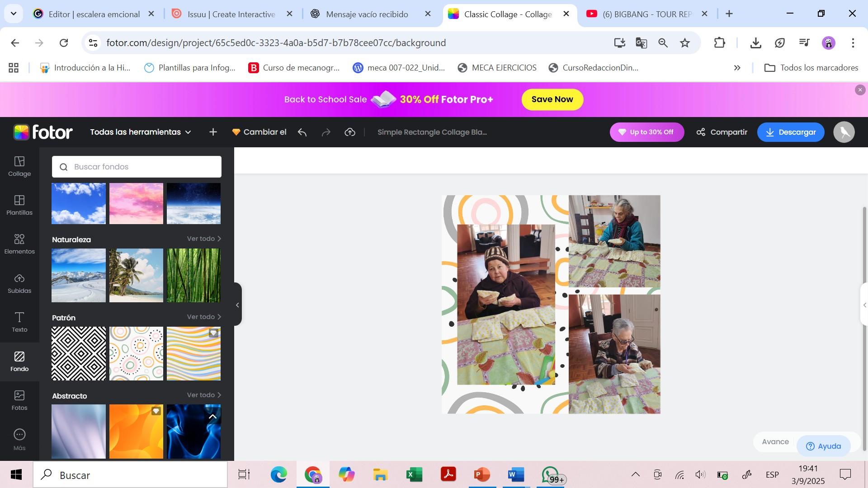Click the cloud save icon
Image resolution: width=868 pixels, height=488 pixels.
click(350, 132)
